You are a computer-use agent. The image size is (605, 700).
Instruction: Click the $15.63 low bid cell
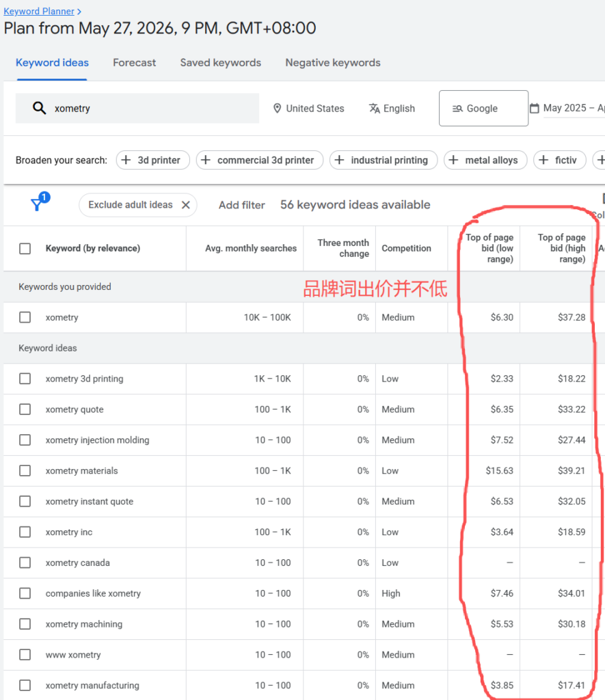(500, 470)
